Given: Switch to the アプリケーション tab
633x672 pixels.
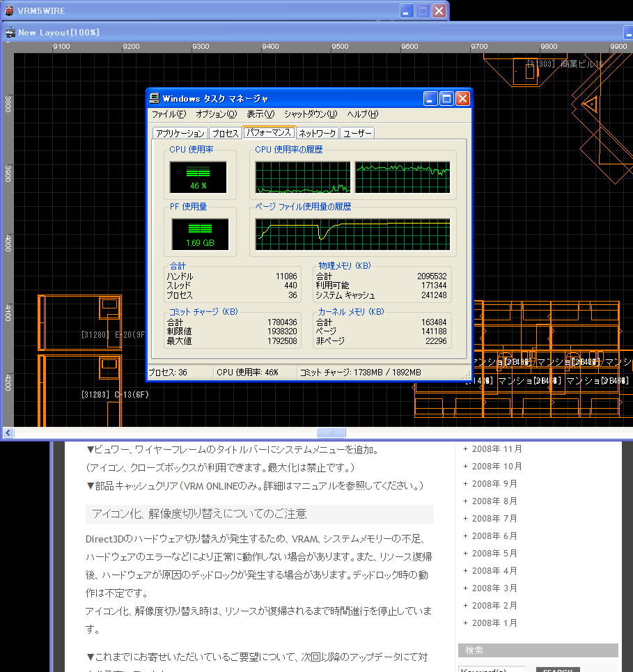Looking at the screenshot, I should pyautogui.click(x=180, y=133).
